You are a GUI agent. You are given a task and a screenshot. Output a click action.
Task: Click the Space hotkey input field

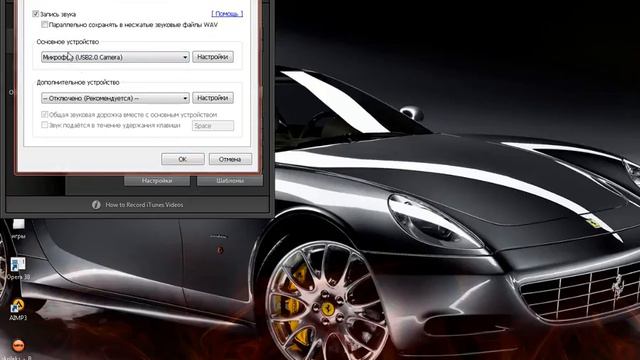pos(213,126)
